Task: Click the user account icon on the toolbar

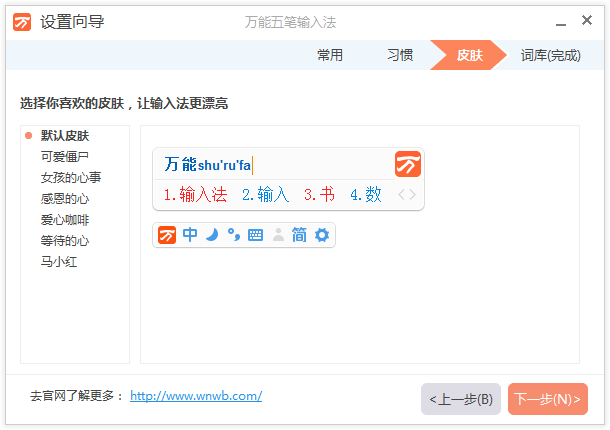Action: click(x=278, y=235)
